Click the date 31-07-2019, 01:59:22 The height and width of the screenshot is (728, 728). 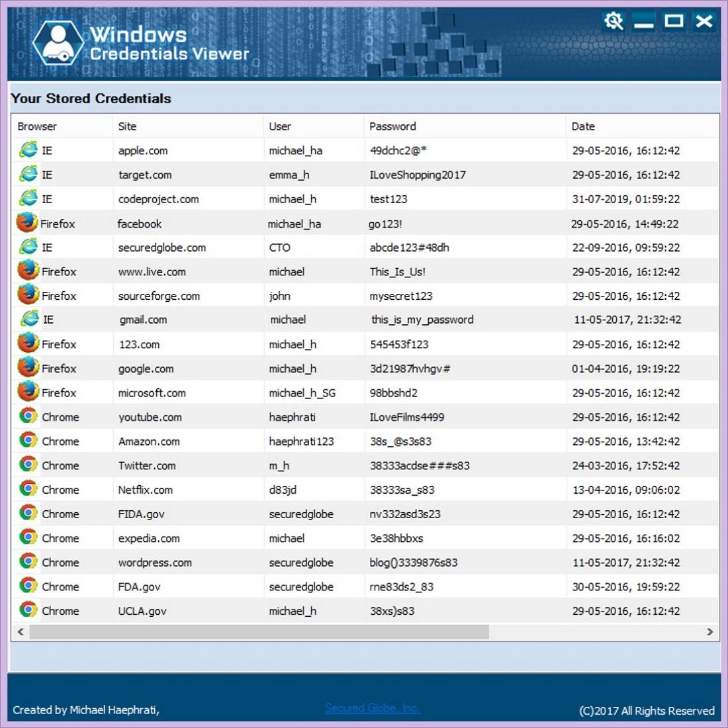[x=626, y=199]
